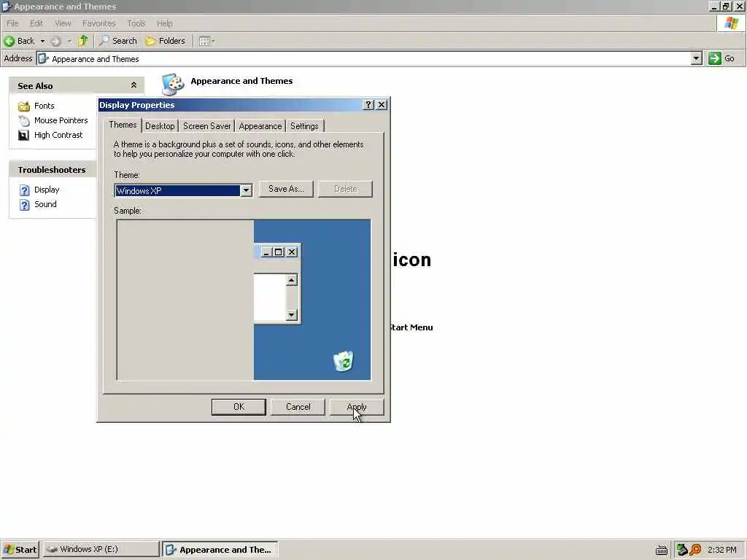Go up one folder level
Image resolution: width=747 pixels, height=560 pixels.
click(x=83, y=41)
